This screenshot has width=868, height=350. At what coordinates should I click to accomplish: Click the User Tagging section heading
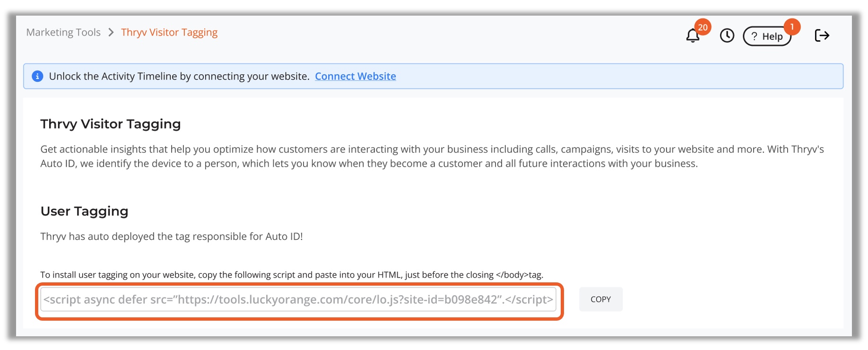(84, 211)
